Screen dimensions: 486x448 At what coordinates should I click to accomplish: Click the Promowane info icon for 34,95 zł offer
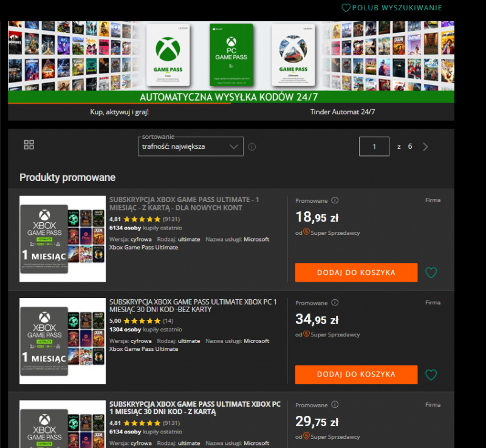(335, 302)
